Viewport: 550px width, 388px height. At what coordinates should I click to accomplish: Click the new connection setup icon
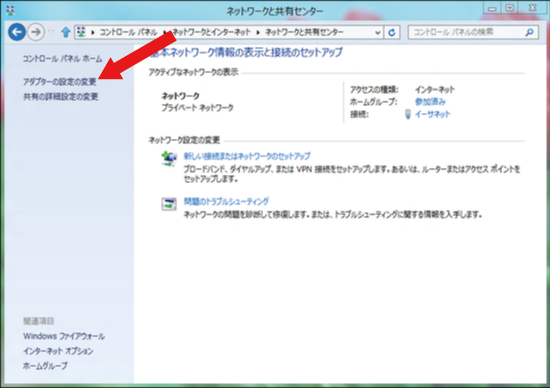pyautogui.click(x=169, y=159)
